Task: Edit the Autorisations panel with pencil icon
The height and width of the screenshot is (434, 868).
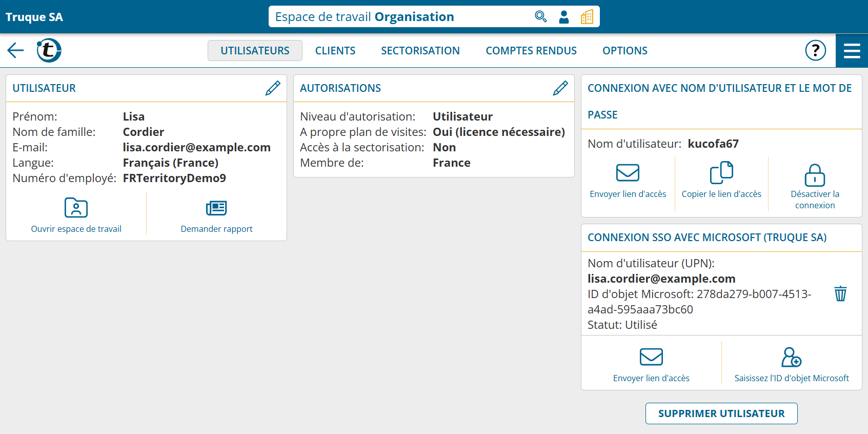Action: pos(560,88)
